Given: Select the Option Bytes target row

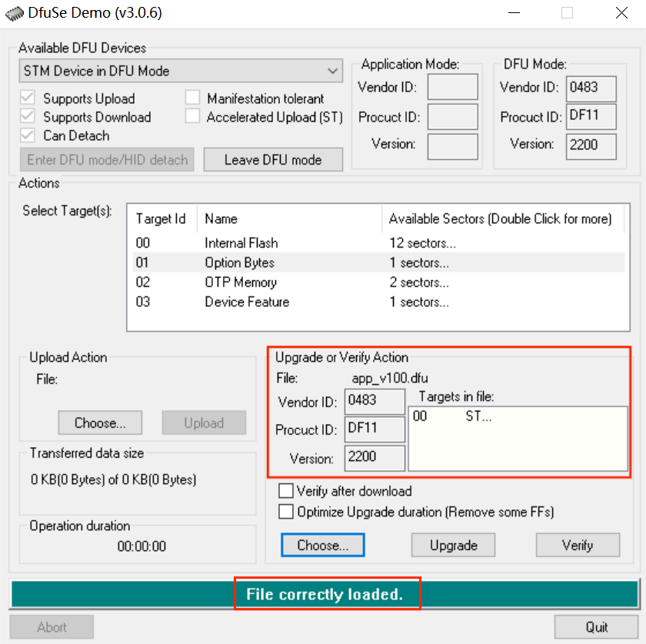Looking at the screenshot, I should [239, 262].
